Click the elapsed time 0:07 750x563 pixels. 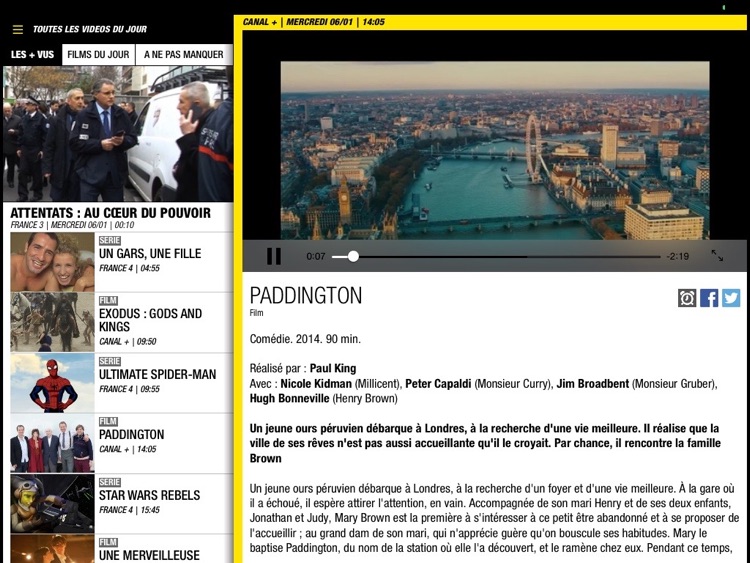(316, 256)
